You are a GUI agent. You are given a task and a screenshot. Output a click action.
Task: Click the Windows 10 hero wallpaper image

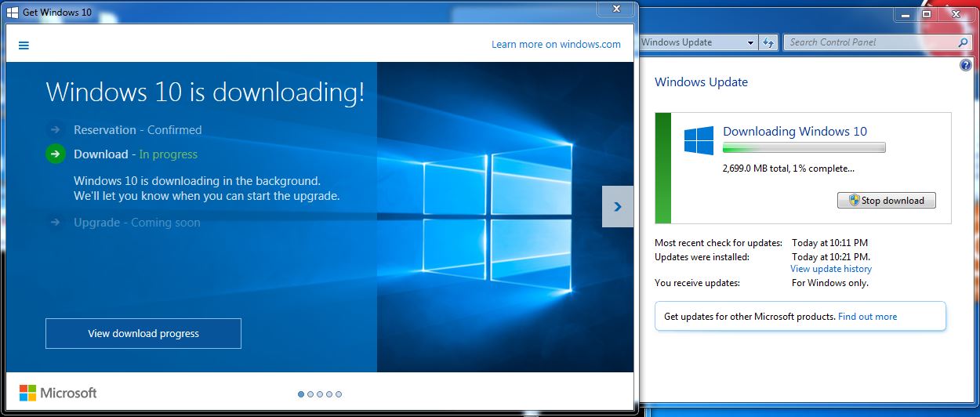[505, 217]
